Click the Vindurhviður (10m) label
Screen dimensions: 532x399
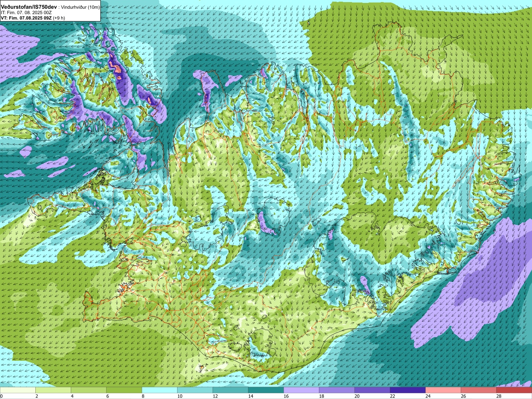80,7
